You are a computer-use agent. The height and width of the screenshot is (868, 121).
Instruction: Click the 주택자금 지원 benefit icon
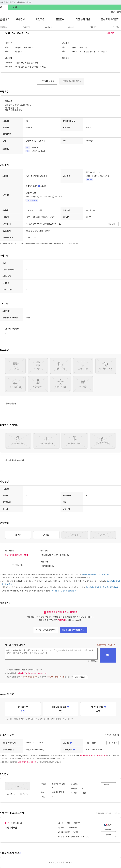pos(15,384)
